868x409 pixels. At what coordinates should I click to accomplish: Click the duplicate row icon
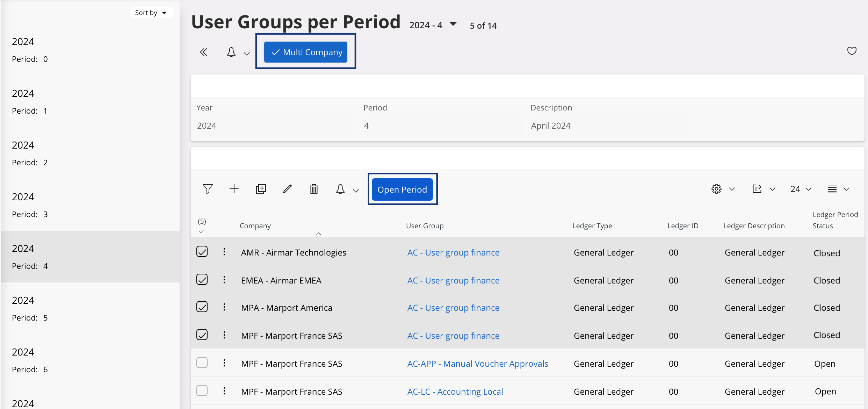pos(261,189)
